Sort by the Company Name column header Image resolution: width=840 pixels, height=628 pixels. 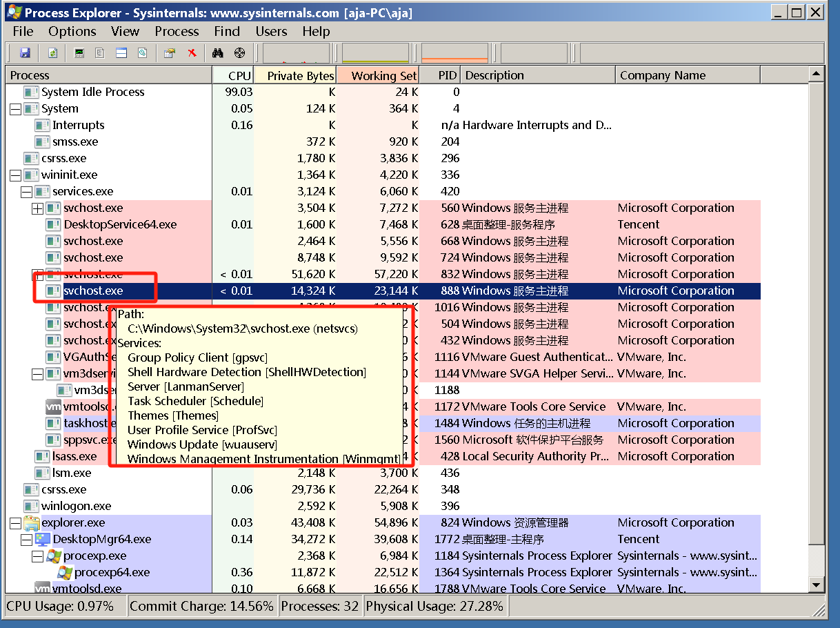click(x=688, y=75)
